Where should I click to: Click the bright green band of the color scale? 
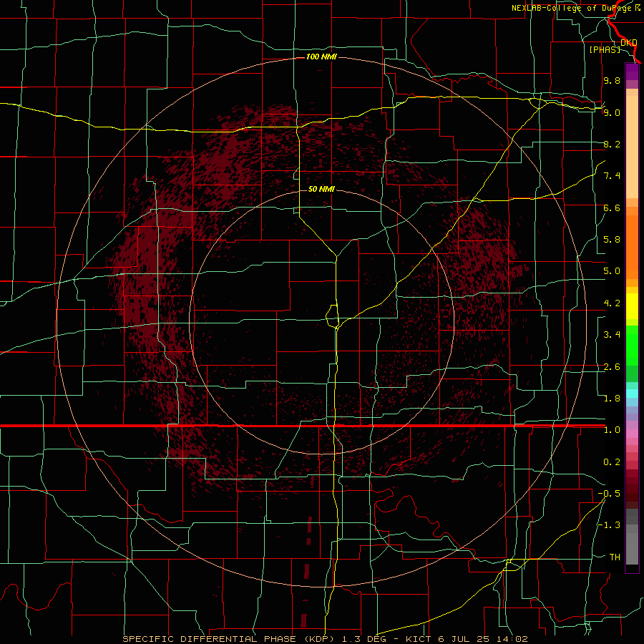click(632, 346)
